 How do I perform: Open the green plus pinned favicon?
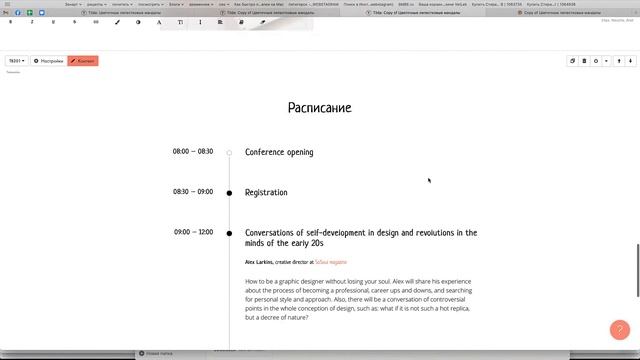30,13
